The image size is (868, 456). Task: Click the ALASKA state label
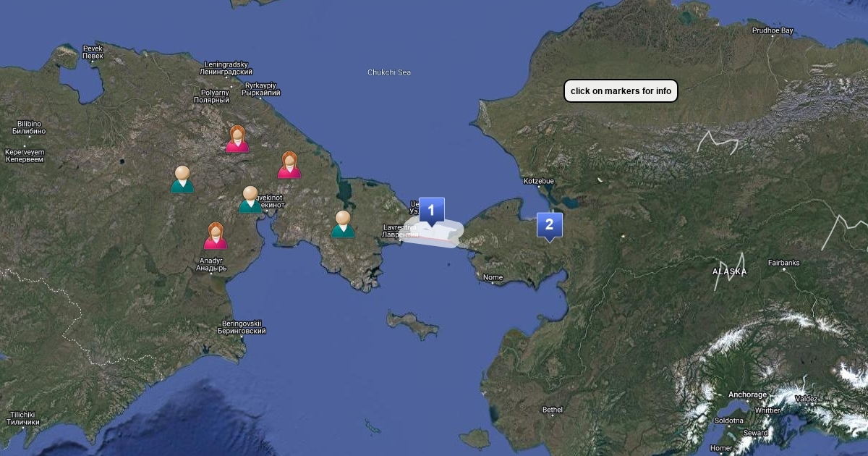tap(730, 271)
